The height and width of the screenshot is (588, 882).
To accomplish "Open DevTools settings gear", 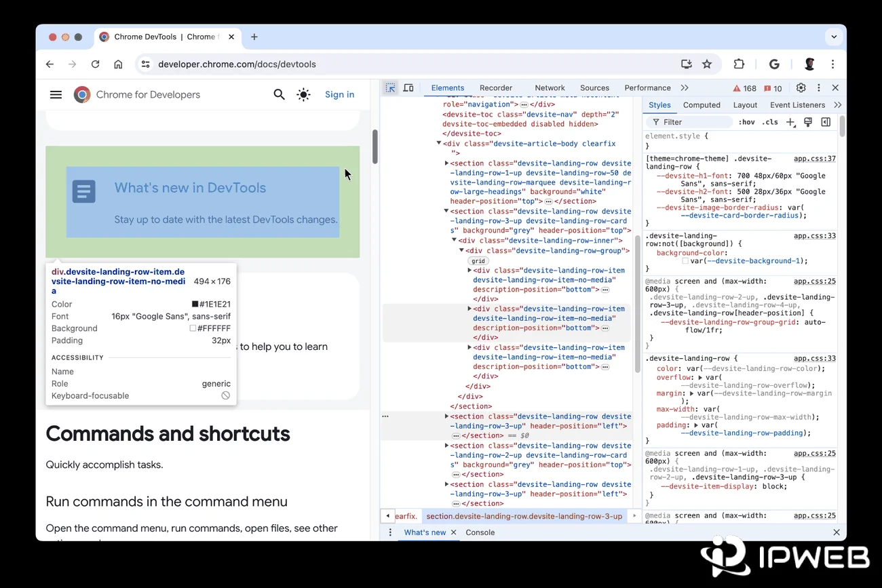I will [x=801, y=87].
